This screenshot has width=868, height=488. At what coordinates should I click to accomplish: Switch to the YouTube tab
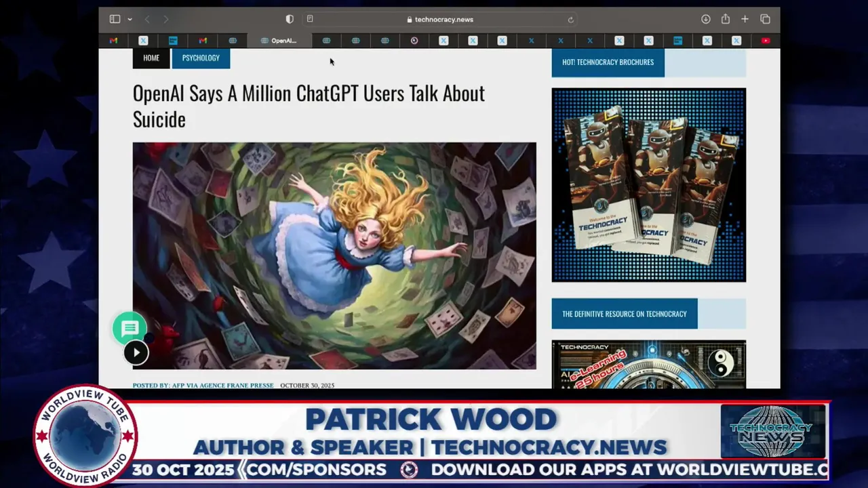tap(766, 41)
